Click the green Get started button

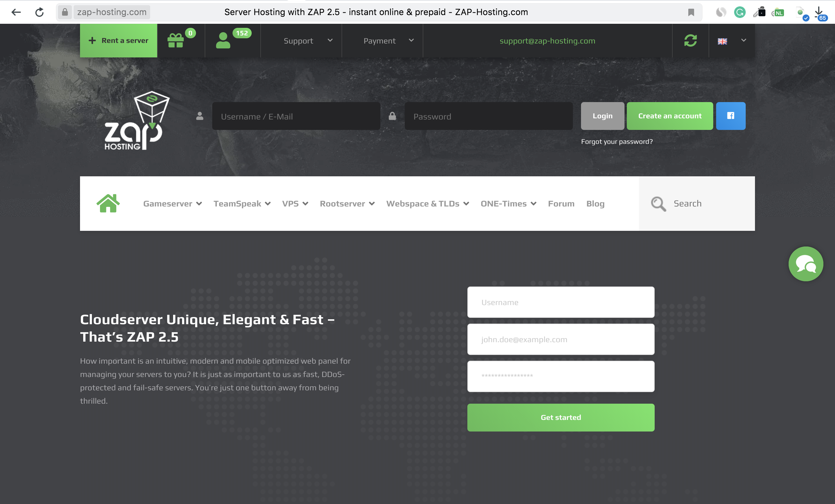(561, 417)
